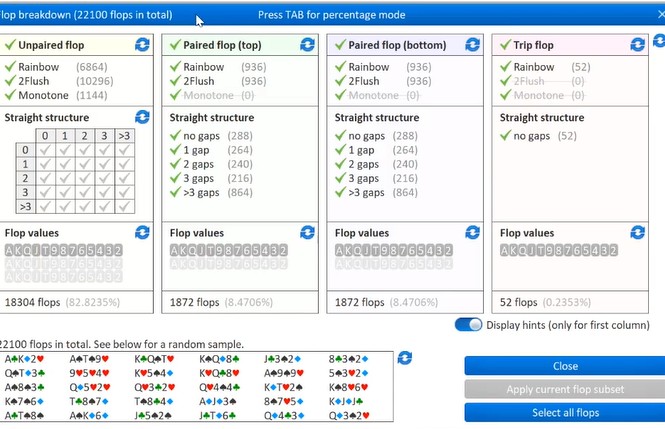Viewport: 665px width, 429px height.
Task: Toggle Ace in Unpaired flop values top row
Action: click(x=9, y=250)
